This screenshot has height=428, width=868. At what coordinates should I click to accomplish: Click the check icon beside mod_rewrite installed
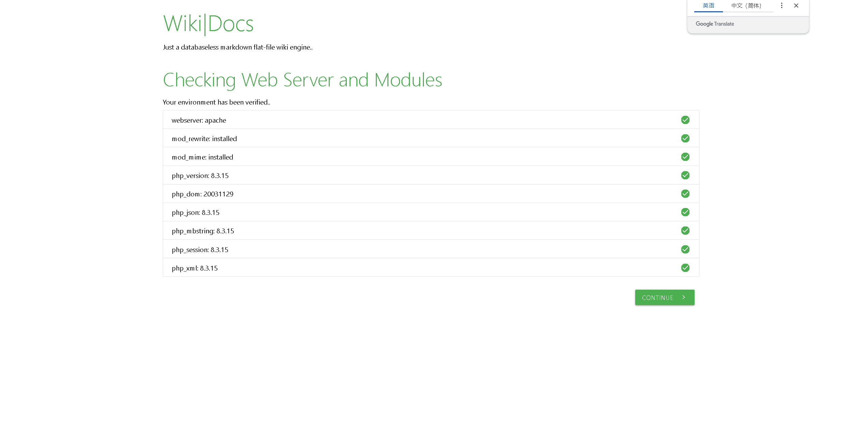(685, 138)
